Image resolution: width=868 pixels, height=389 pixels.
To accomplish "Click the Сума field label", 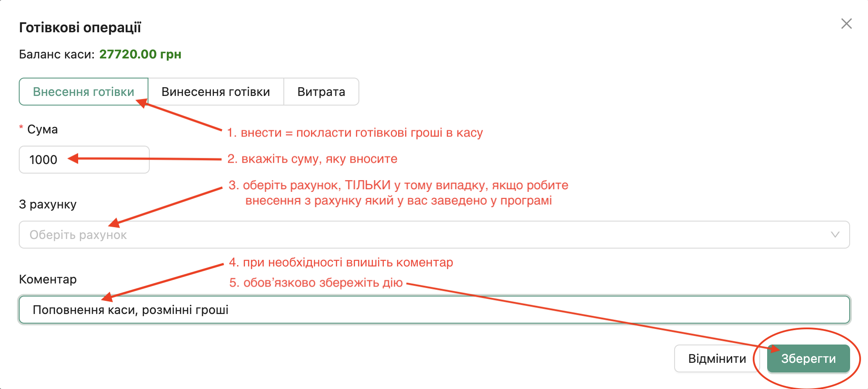I will pyautogui.click(x=42, y=130).
